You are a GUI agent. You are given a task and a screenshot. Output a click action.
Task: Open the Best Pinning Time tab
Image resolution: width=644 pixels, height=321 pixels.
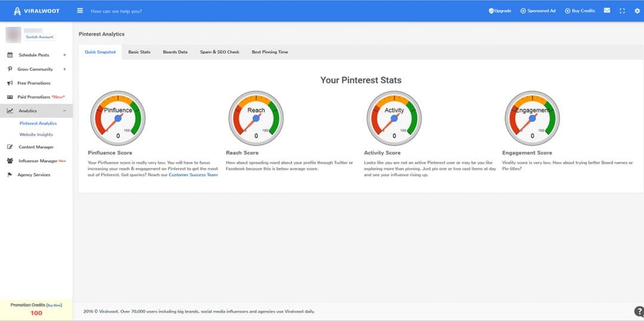coord(270,52)
